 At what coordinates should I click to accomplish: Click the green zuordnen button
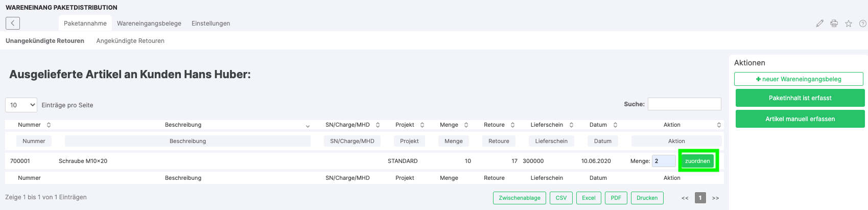tap(697, 161)
